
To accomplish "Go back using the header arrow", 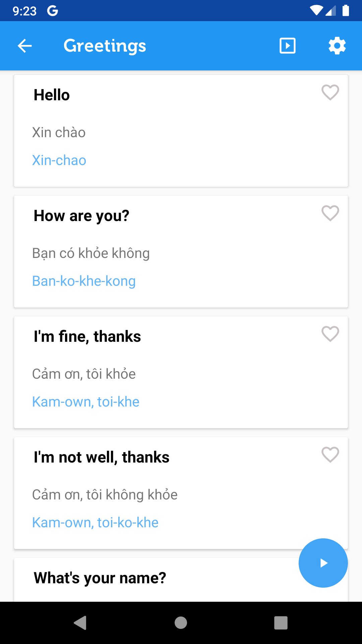I will 25,46.
